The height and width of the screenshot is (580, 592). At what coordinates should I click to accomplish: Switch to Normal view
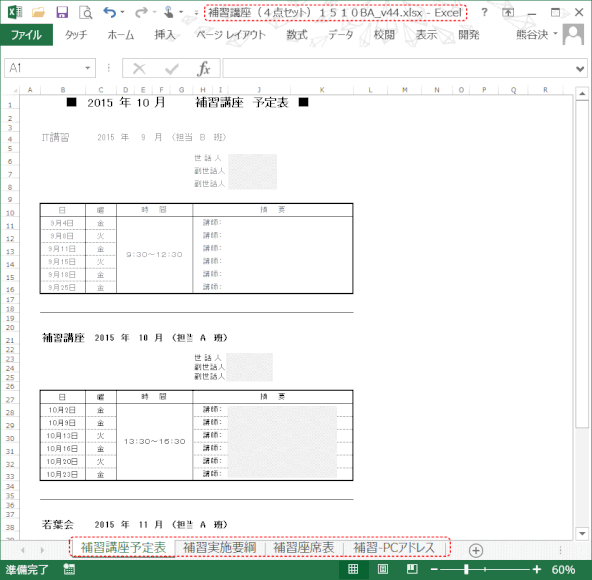tap(353, 569)
